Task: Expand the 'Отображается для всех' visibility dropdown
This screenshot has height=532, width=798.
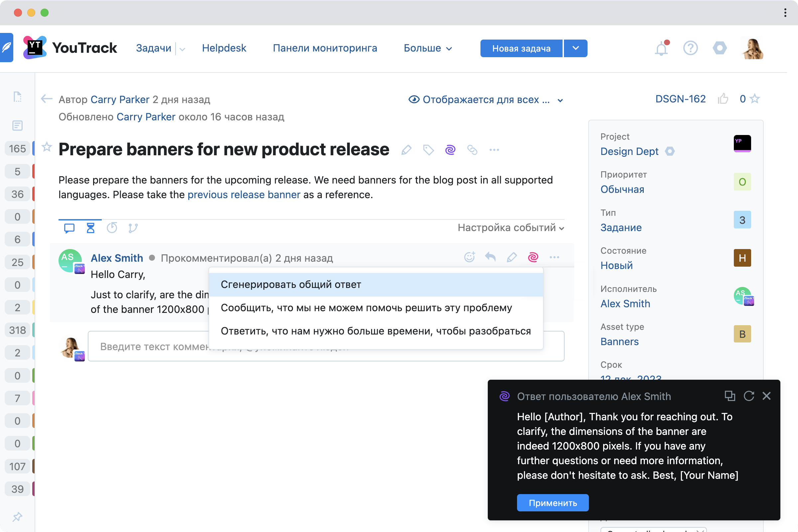Action: coord(486,99)
